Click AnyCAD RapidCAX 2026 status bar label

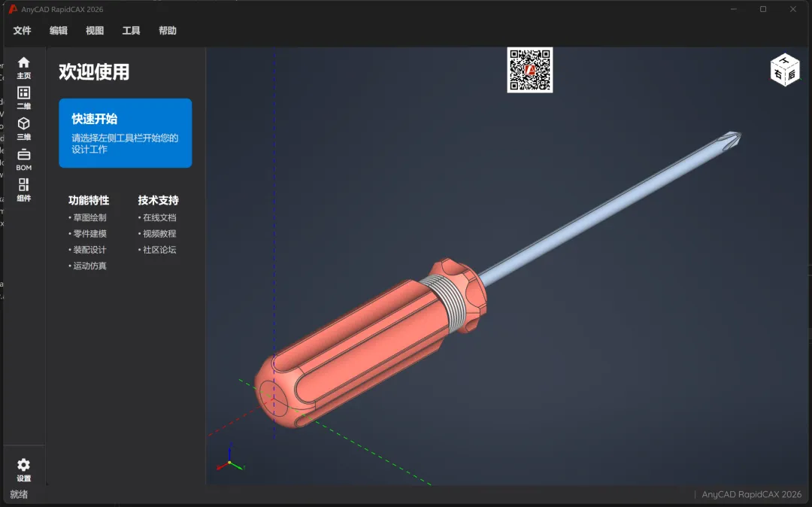pyautogui.click(x=751, y=494)
